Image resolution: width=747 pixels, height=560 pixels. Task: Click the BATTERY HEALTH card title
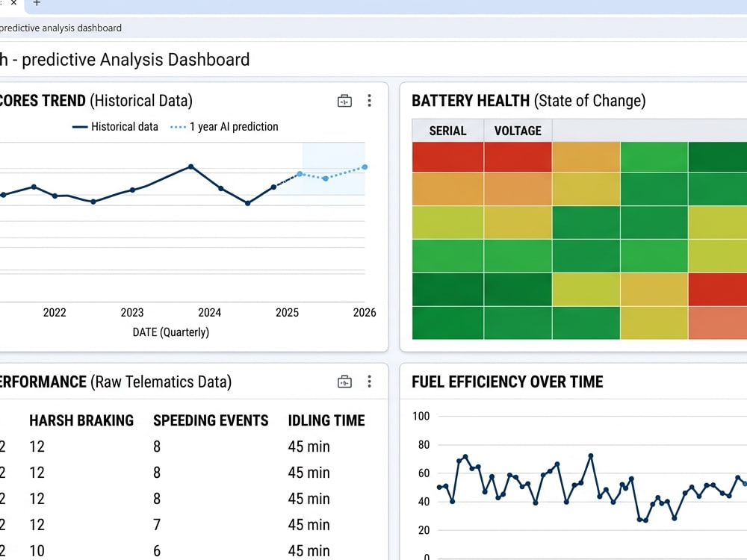pyautogui.click(x=529, y=101)
